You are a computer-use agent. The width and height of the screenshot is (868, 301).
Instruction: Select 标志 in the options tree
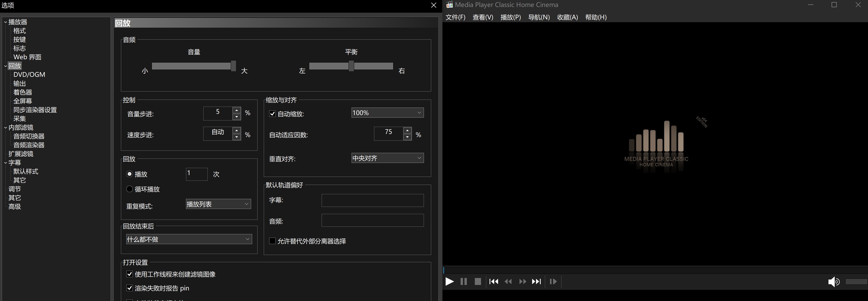pos(20,48)
